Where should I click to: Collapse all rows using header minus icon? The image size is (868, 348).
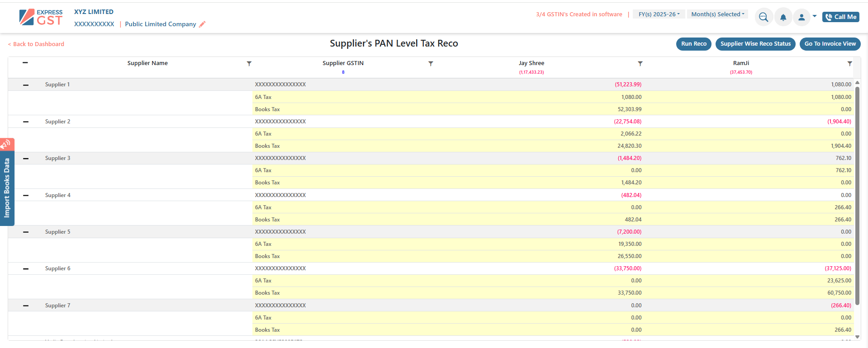coord(25,63)
